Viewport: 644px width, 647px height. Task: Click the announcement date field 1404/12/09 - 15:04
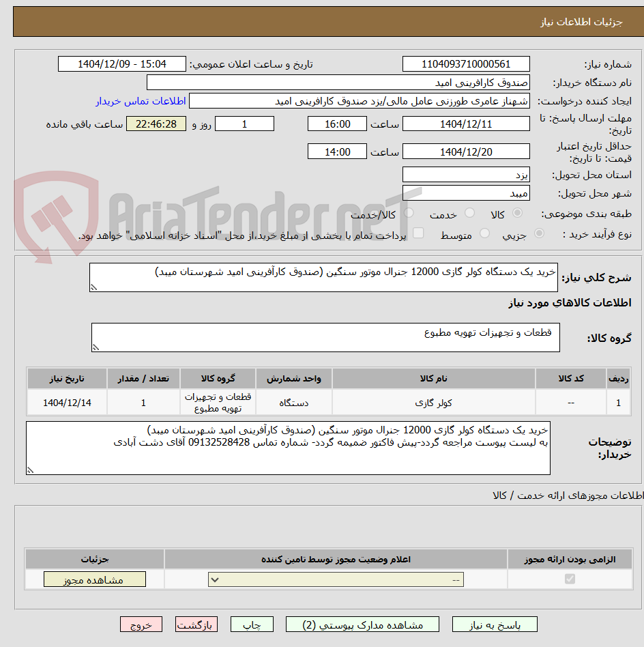point(122,64)
